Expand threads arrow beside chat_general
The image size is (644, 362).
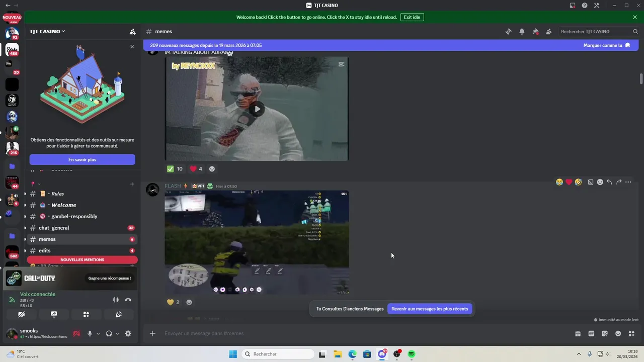tap(25, 228)
